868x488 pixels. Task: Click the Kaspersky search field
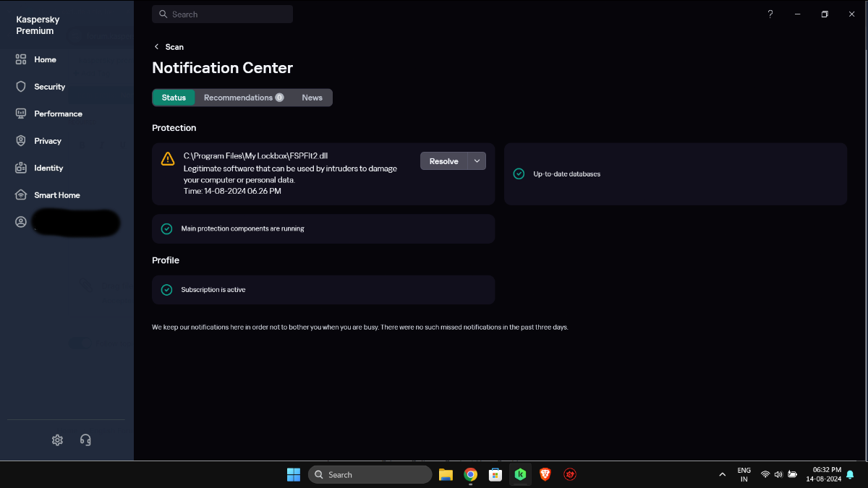pyautogui.click(x=222, y=14)
